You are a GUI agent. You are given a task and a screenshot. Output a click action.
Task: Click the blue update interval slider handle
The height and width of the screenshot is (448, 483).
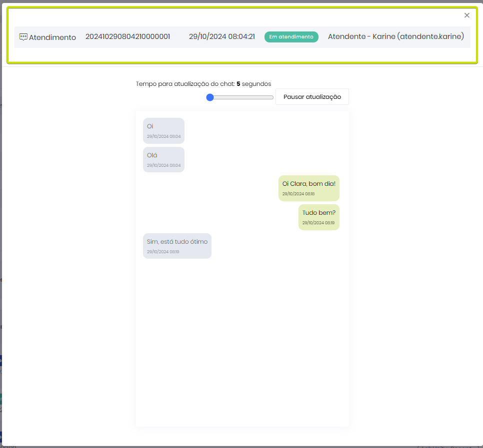click(210, 97)
